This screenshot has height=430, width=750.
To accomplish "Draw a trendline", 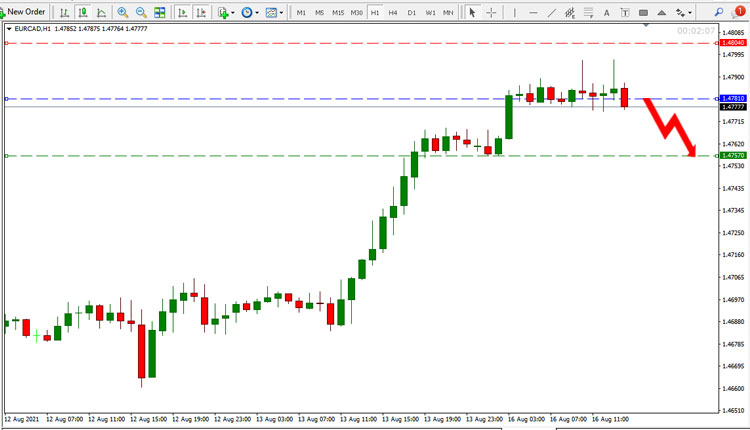I will click(551, 12).
